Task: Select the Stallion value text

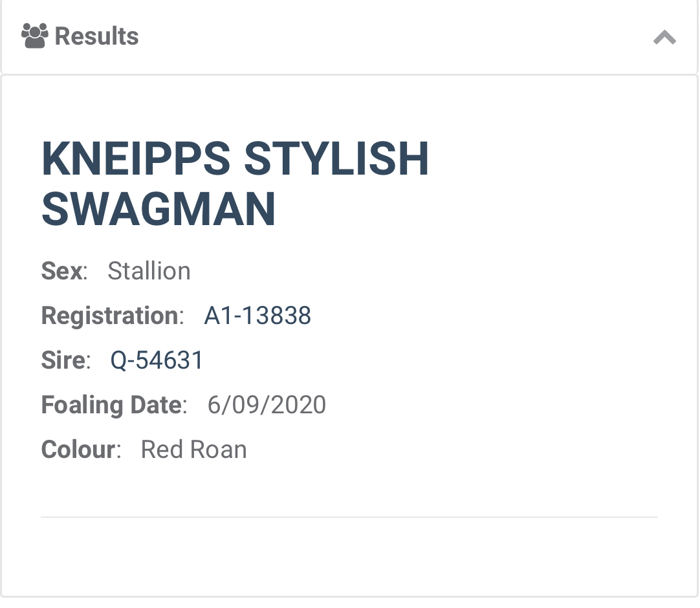Action: tap(149, 271)
